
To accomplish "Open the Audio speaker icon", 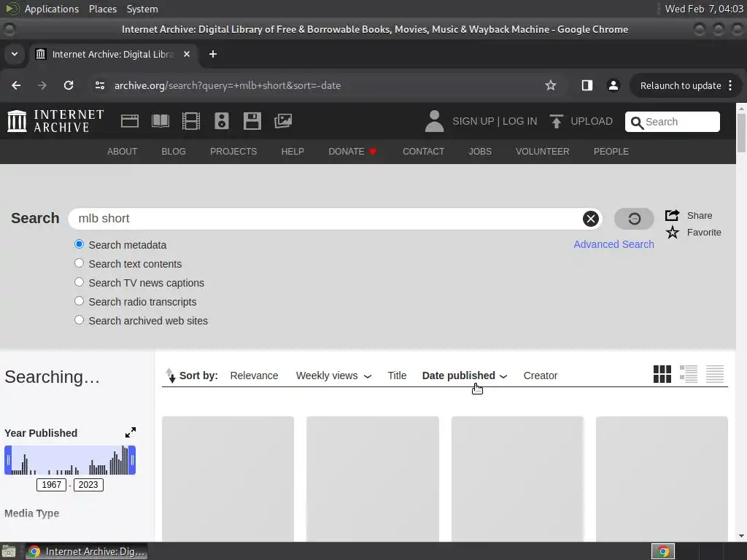I will pos(222,121).
